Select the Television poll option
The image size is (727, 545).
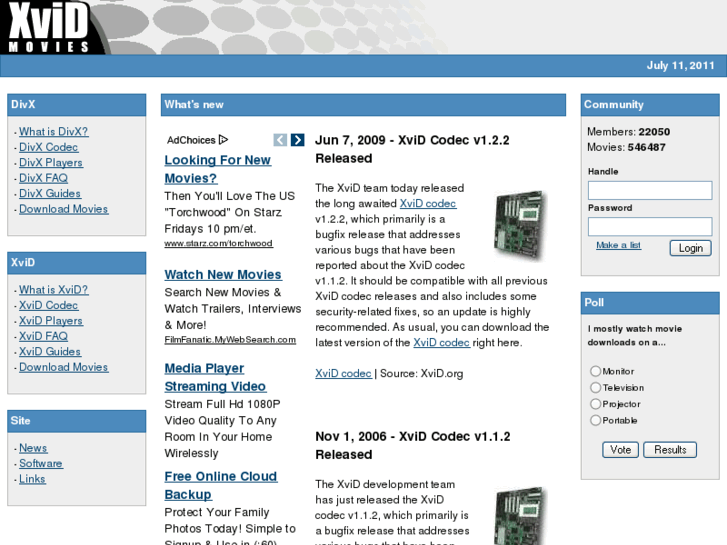click(x=595, y=387)
